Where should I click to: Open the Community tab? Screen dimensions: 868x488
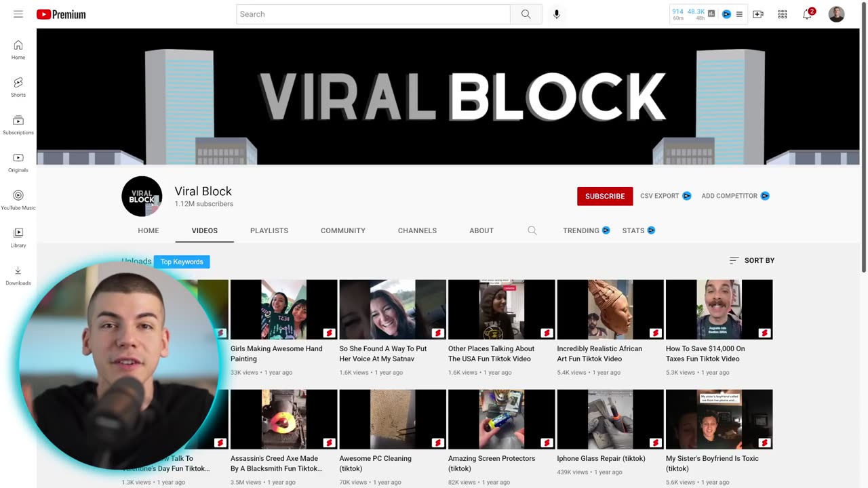pyautogui.click(x=343, y=230)
